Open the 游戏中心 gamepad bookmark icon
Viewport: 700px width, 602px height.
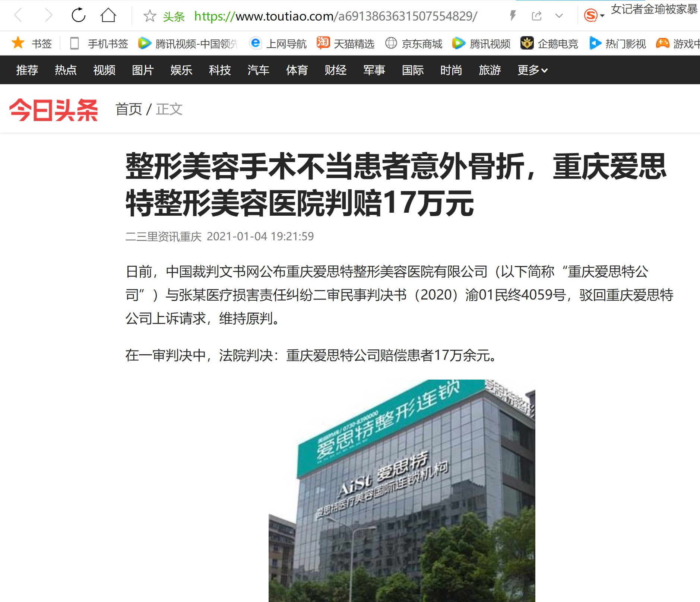662,43
